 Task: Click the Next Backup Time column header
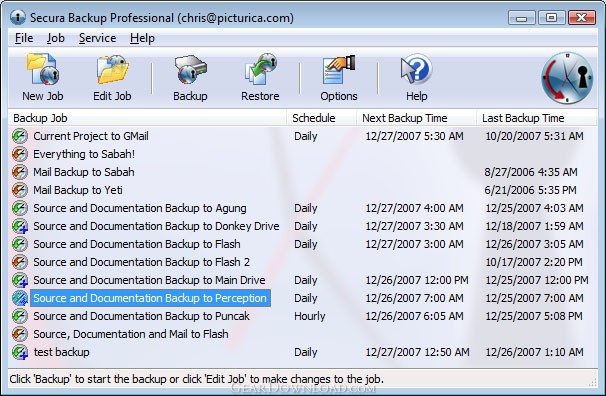416,118
